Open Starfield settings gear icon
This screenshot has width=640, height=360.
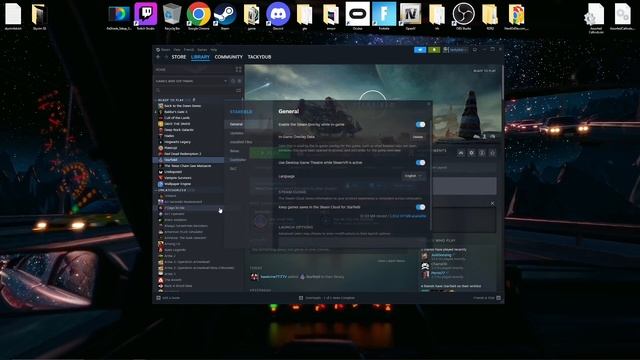[x=471, y=153]
